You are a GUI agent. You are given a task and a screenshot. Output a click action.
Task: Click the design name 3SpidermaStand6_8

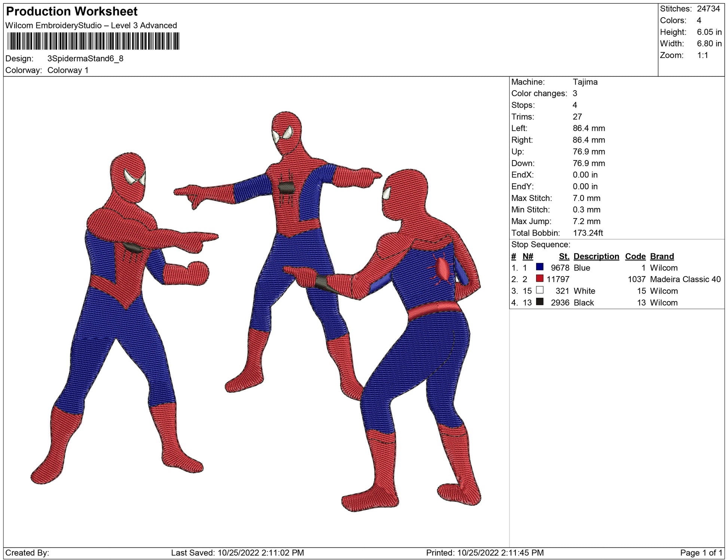(85, 59)
